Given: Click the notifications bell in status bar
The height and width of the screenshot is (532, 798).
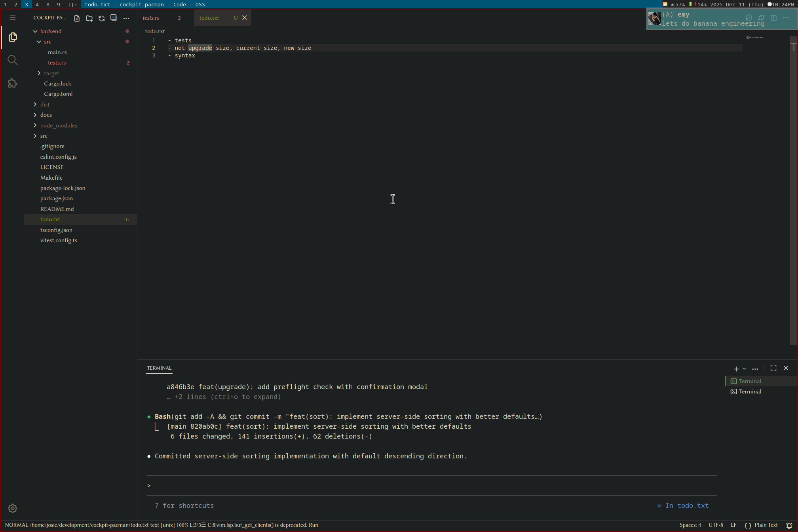Looking at the screenshot, I should pos(789,525).
